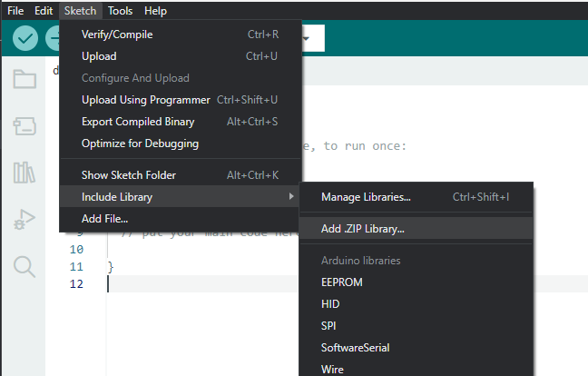Viewport: 588px width, 376px height.
Task: Include the SoftwareSerial library
Action: (356, 348)
